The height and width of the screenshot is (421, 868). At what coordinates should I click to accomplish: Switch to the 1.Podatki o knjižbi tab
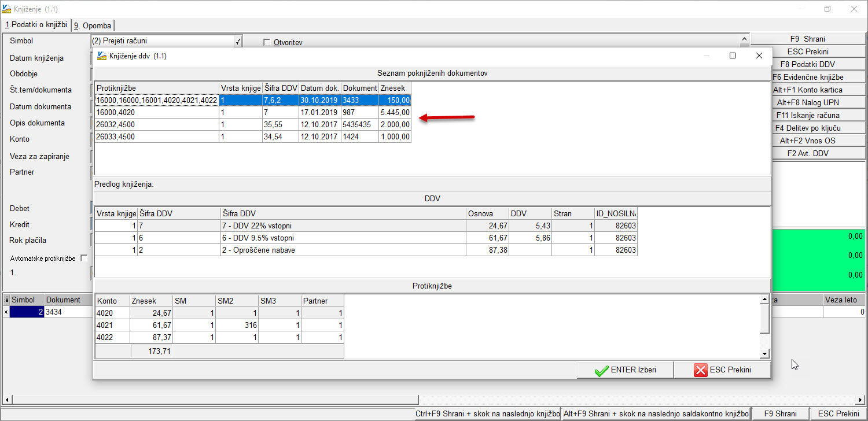coord(36,25)
